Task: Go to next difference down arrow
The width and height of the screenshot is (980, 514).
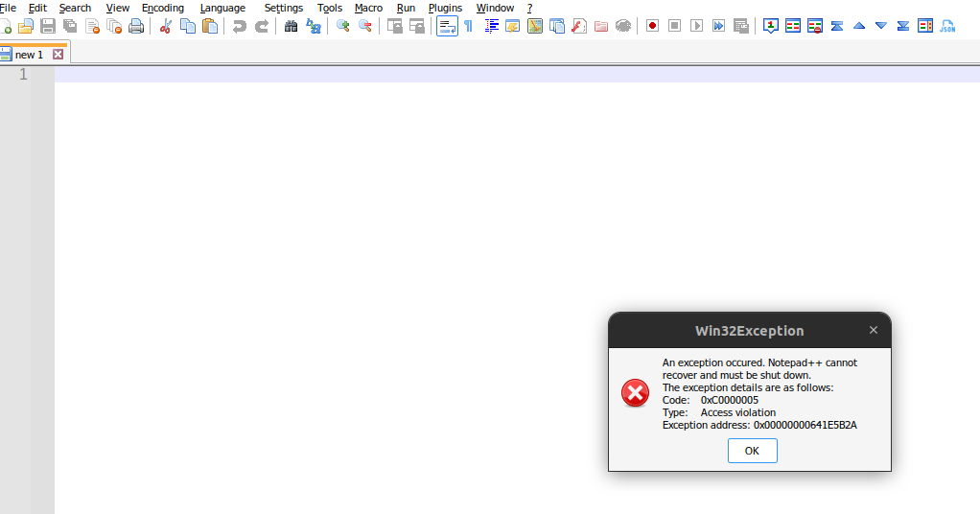Action: tap(881, 26)
